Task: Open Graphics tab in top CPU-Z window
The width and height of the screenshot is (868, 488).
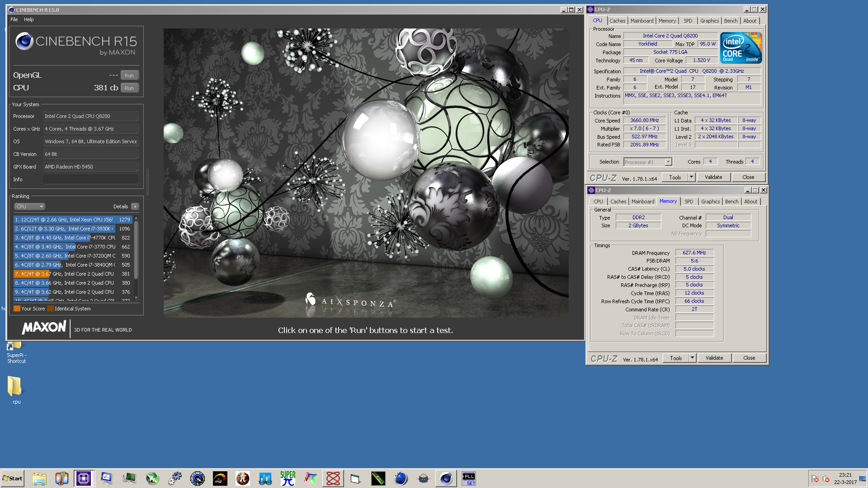Action: 709,21
